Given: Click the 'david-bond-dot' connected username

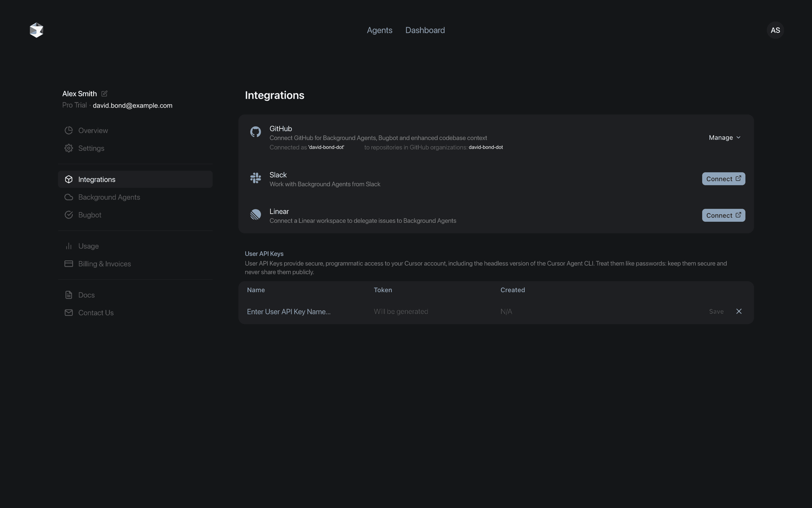Looking at the screenshot, I should pos(326,147).
